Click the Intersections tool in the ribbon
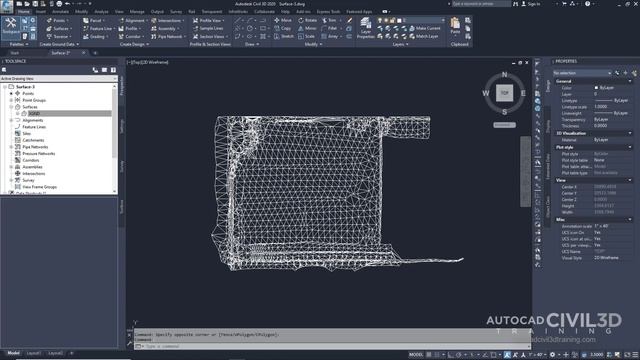The height and width of the screenshot is (360, 640). [x=167, y=20]
